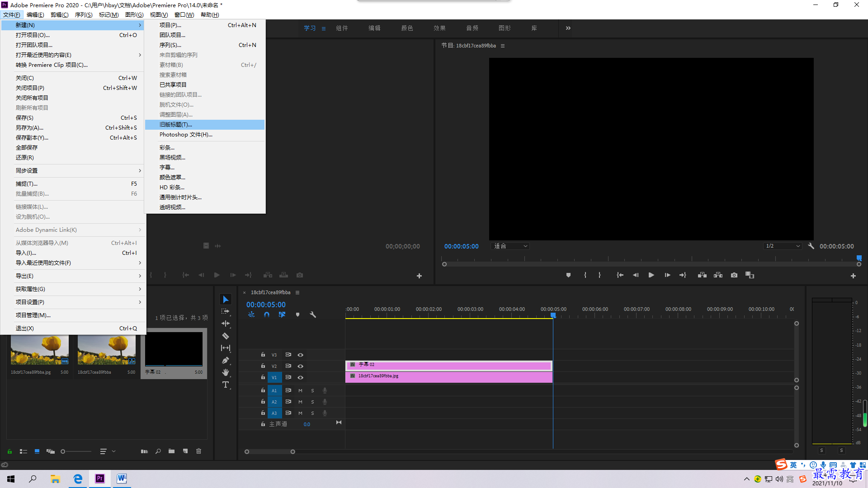Click playhead on timeline ruler
The image size is (868, 488).
(x=553, y=315)
